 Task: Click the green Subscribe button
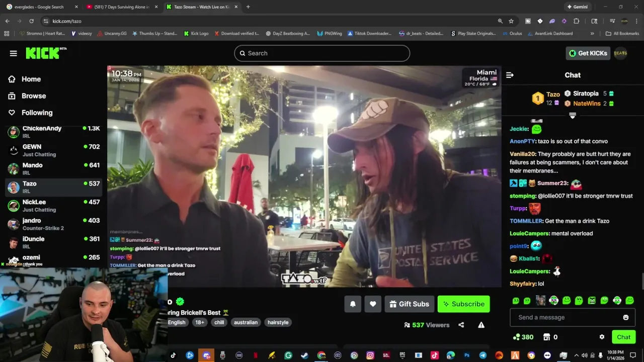pos(463,304)
